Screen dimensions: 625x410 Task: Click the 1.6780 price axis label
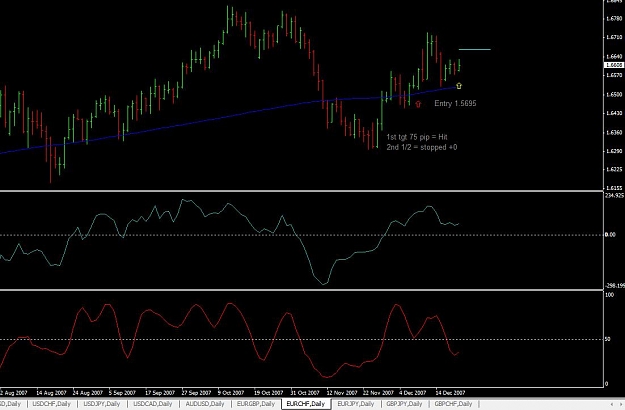(614, 18)
